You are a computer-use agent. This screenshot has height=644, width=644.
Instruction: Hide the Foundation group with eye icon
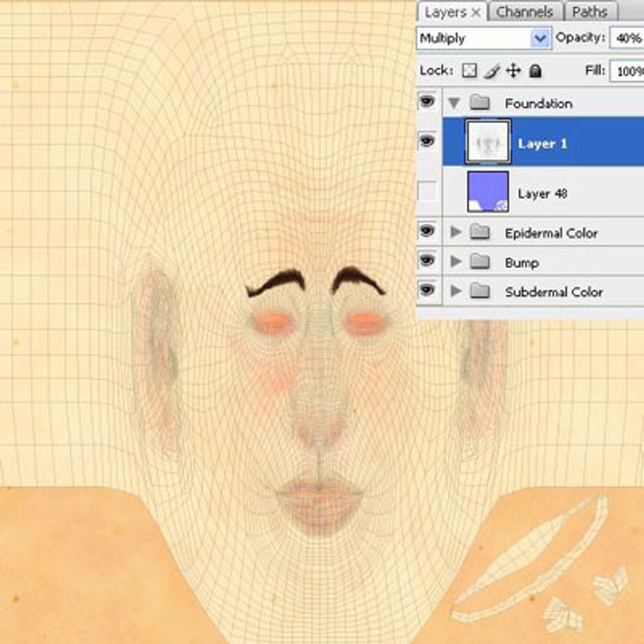[427, 101]
